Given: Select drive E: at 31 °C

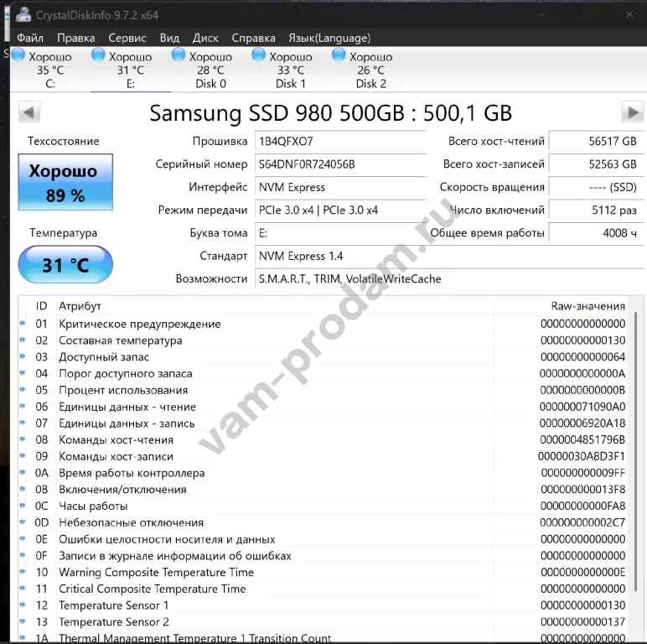Looking at the screenshot, I should (131, 70).
